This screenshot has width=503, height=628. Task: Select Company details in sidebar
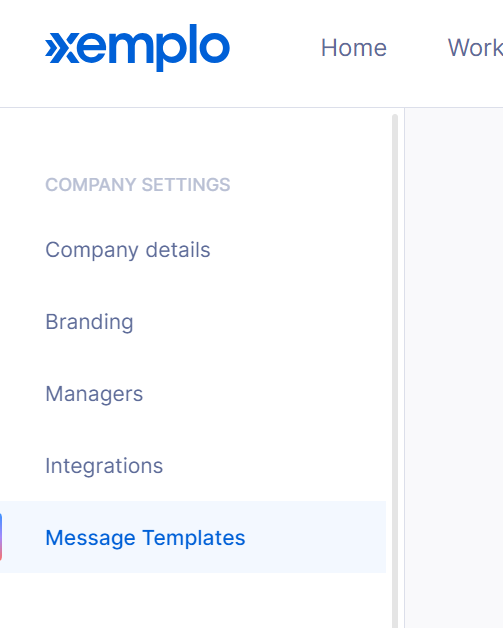click(128, 250)
